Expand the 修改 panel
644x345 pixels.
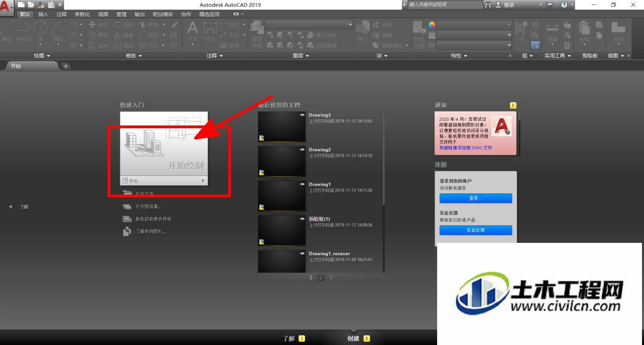tap(134, 55)
